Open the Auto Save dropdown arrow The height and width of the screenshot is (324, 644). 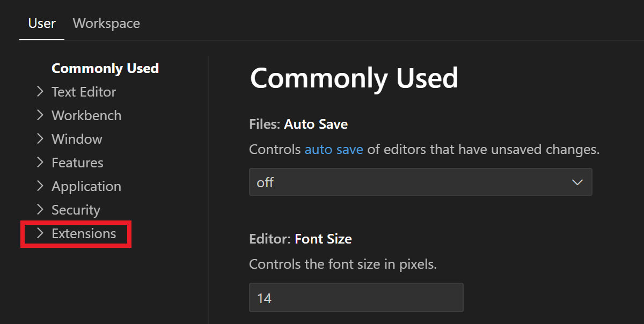click(577, 182)
